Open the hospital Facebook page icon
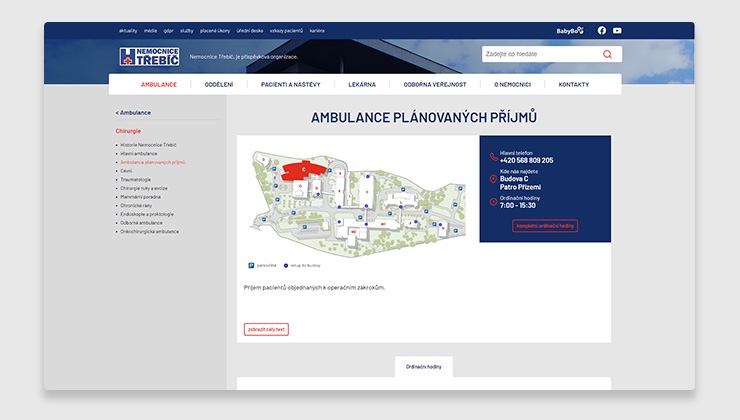The width and height of the screenshot is (740, 420). [602, 31]
